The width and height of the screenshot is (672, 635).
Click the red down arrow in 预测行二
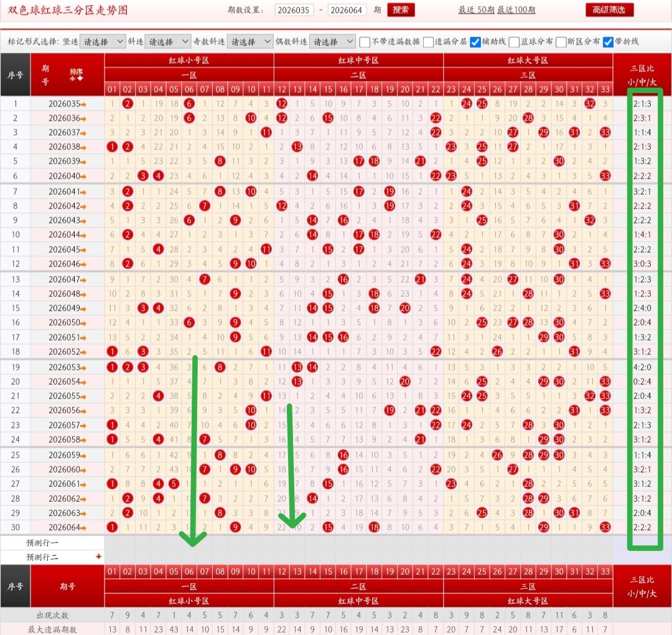pos(98,557)
